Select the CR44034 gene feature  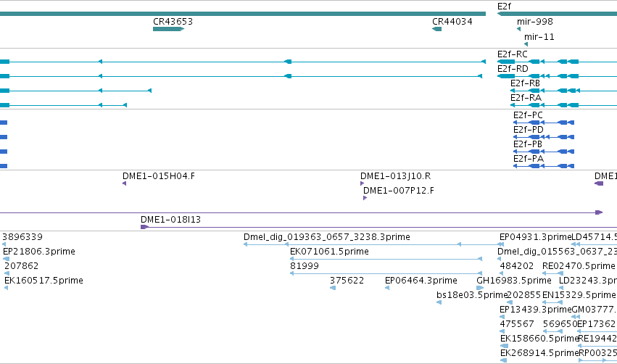coord(436,29)
